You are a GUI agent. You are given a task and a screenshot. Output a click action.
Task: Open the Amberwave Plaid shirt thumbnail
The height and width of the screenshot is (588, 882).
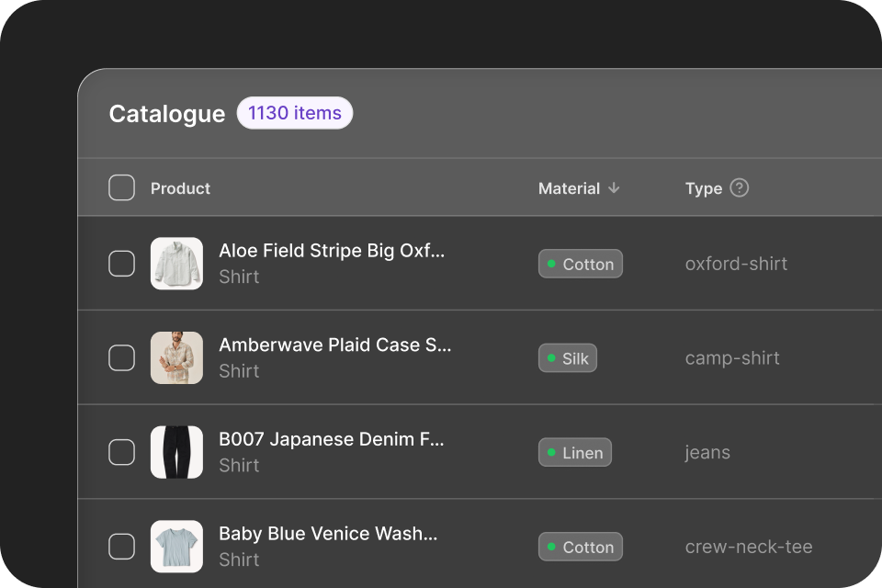[x=176, y=358]
